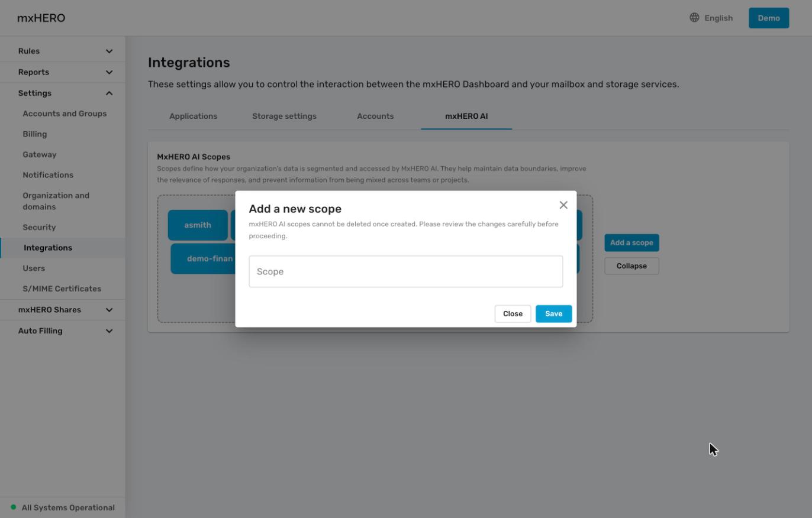Click the Add a new scope heading
The image size is (812, 518).
click(x=295, y=209)
